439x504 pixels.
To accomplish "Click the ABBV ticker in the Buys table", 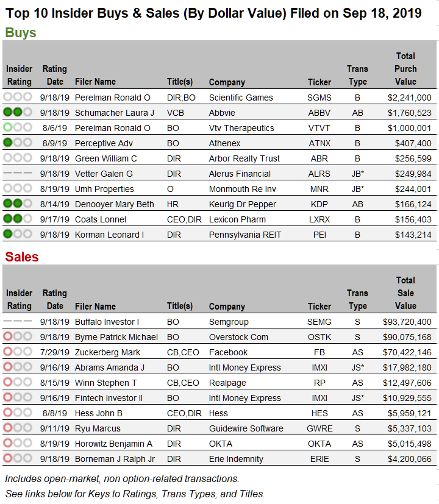I will pyautogui.click(x=319, y=113).
